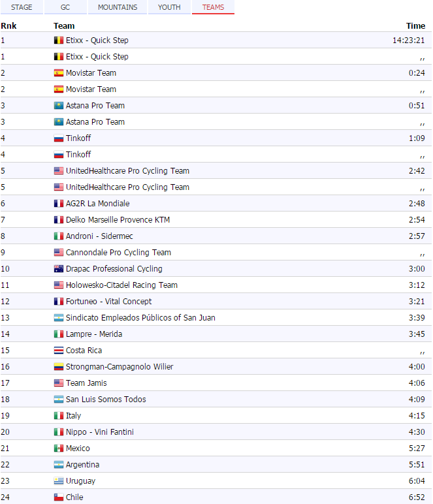
Task: Open Sindicato Empleados Públicos of San Juan
Action: 140,318
